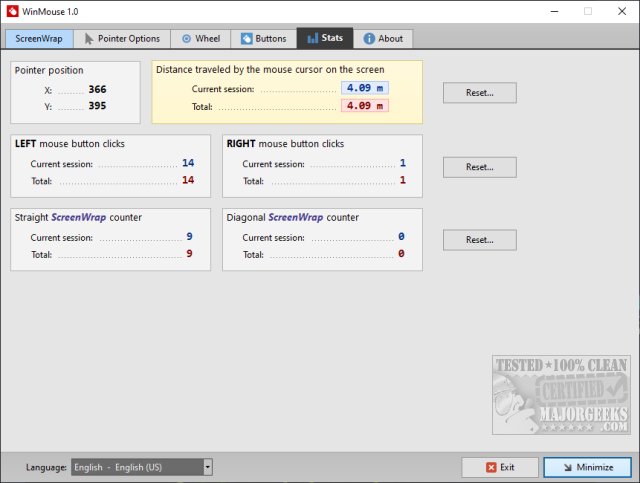Click Straight ScreenWrap current session value 9
The height and width of the screenshot is (483, 640).
coord(189,236)
